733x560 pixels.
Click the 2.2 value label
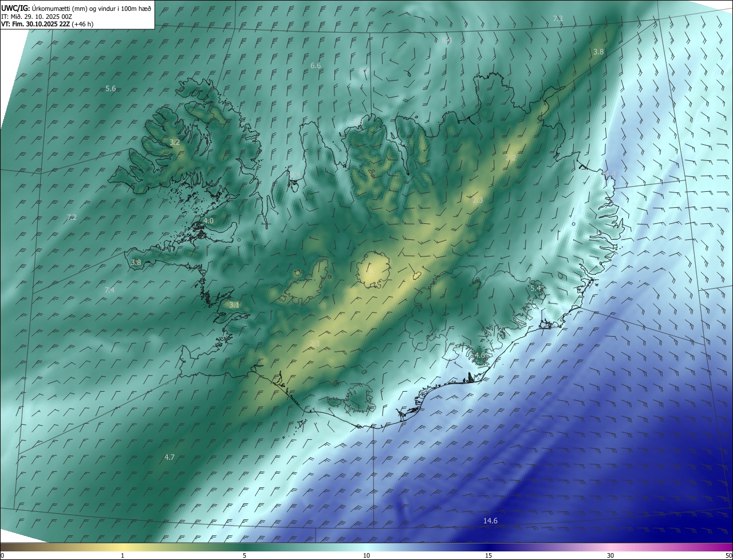[x=511, y=157]
